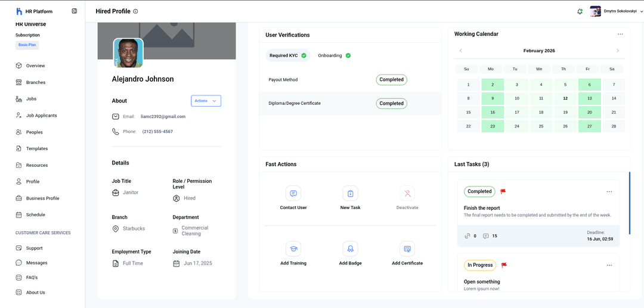Image resolution: width=644 pixels, height=308 pixels.
Task: Go to next month in calendar
Action: [617, 51]
